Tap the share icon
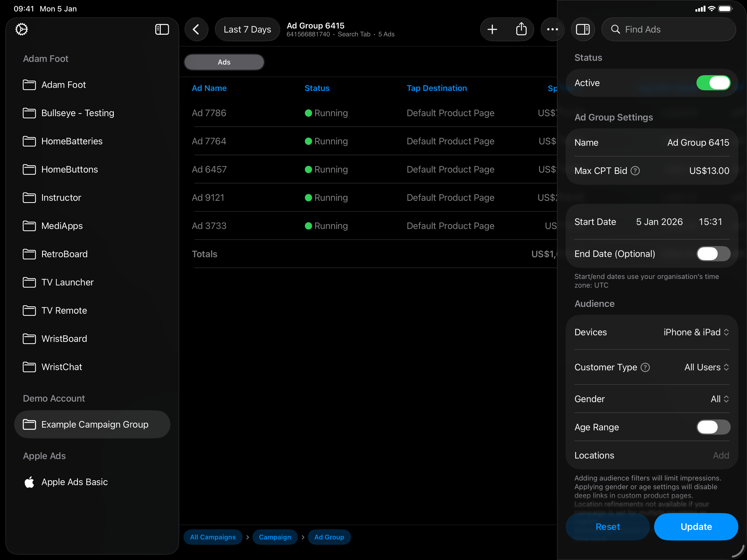The height and width of the screenshot is (560, 747). pos(521,29)
